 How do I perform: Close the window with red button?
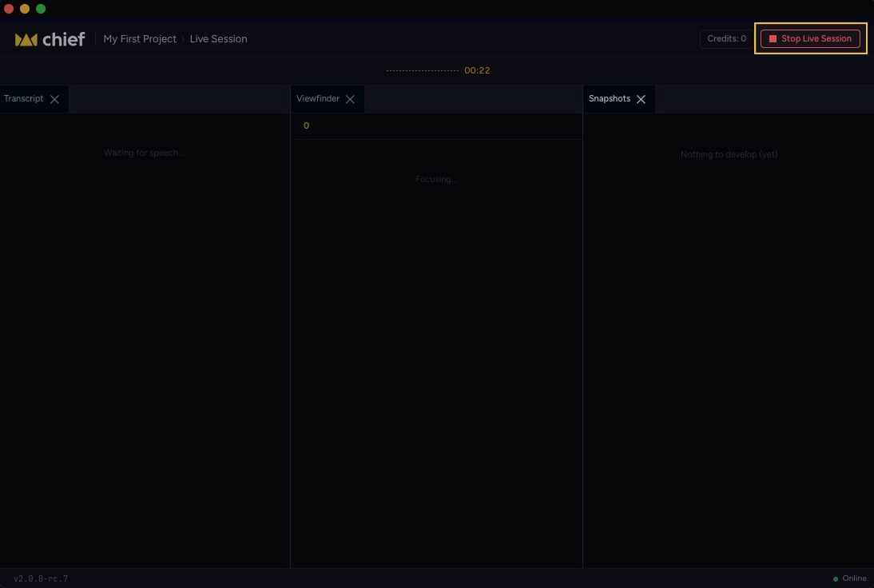pyautogui.click(x=8, y=8)
